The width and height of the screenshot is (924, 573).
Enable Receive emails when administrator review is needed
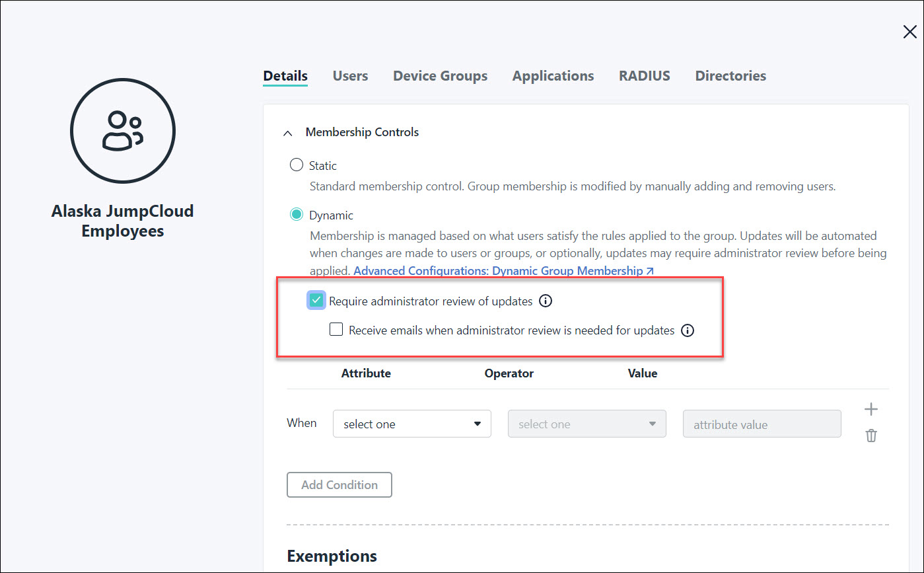pyautogui.click(x=336, y=329)
